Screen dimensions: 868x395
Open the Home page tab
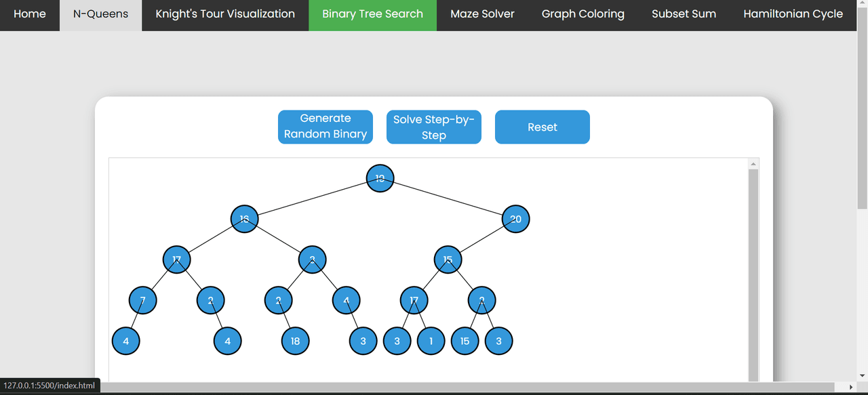(30, 14)
